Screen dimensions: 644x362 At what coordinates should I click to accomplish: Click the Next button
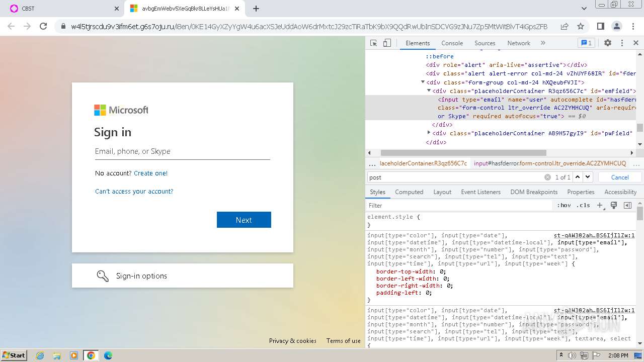pos(244,220)
